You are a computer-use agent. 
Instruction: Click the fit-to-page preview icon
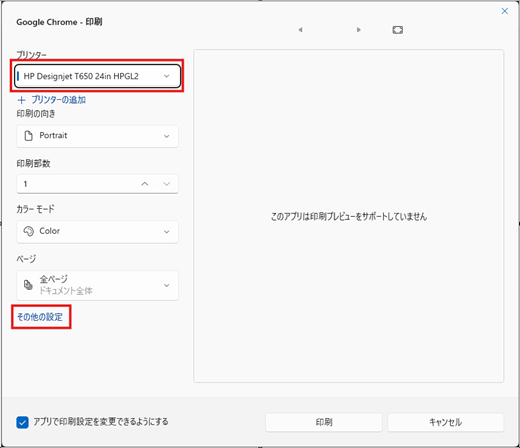click(397, 30)
